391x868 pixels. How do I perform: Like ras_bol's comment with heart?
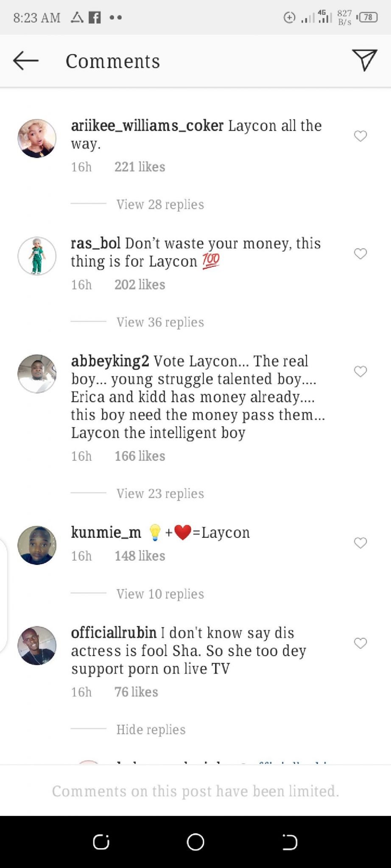point(360,254)
